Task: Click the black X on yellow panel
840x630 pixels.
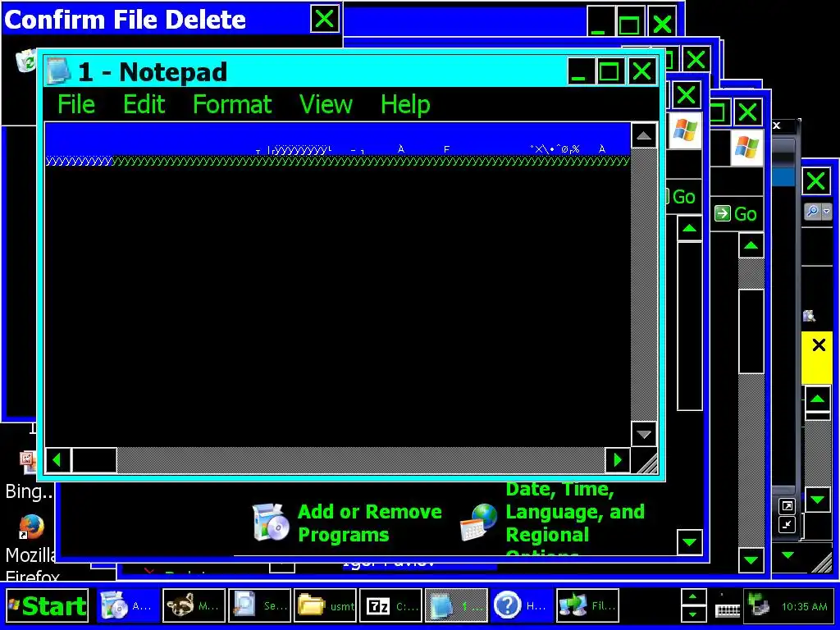Action: pyautogui.click(x=819, y=345)
